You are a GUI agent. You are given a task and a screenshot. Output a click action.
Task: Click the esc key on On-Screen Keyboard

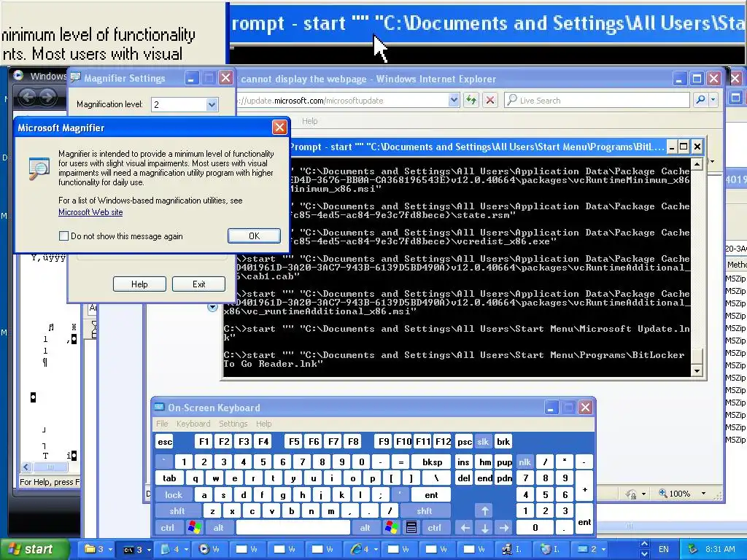165,442
